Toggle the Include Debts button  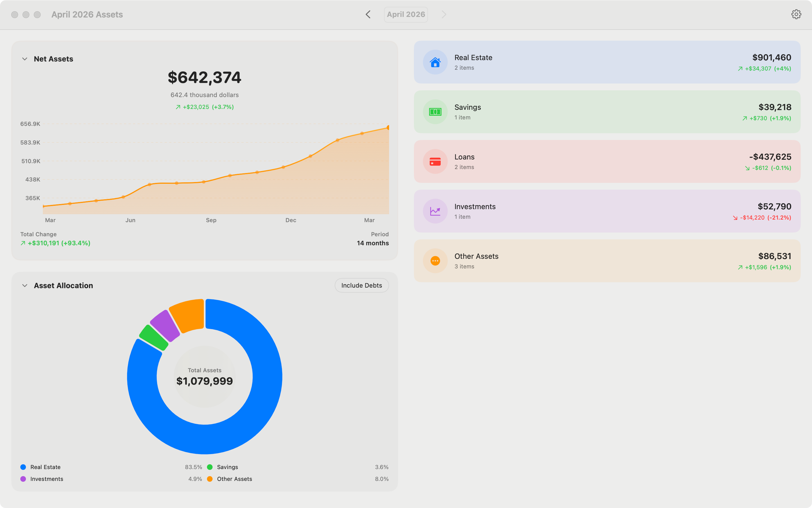361,285
